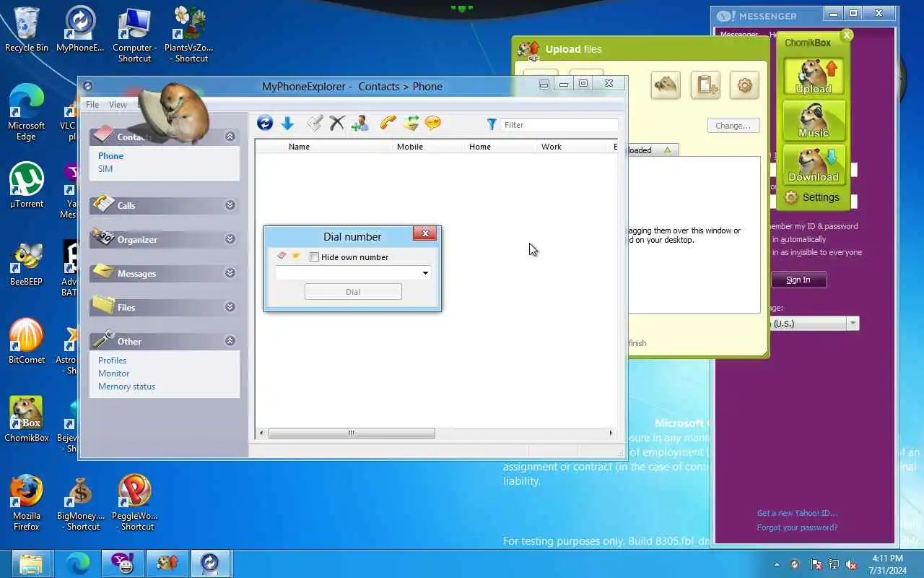924x578 pixels.
Task: Open Settings in the ChomikBox panel
Action: pyautogui.click(x=812, y=197)
